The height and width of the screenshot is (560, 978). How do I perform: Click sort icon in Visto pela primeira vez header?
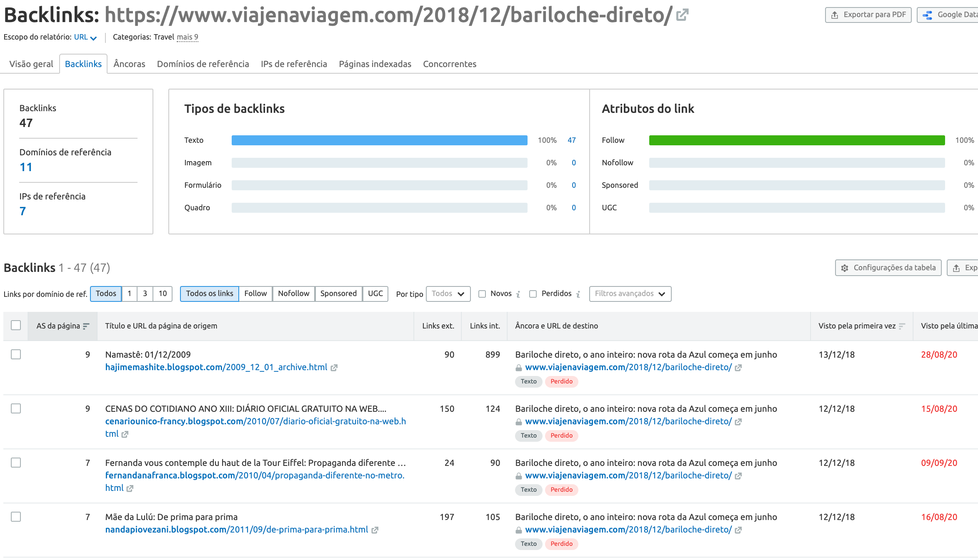tap(902, 326)
